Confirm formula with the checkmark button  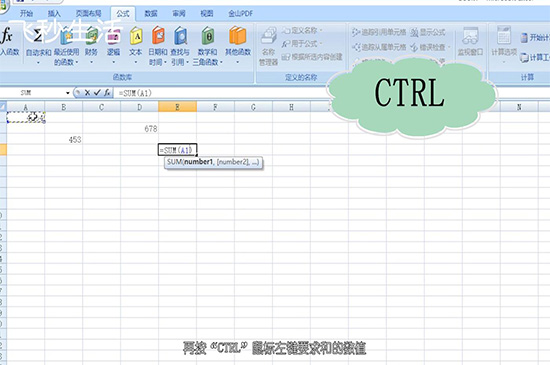point(97,93)
